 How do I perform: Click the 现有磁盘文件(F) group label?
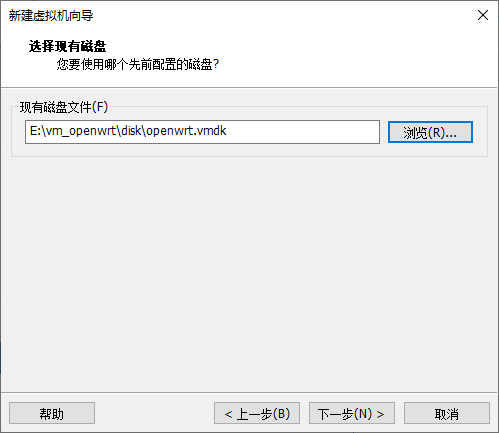[x=64, y=107]
